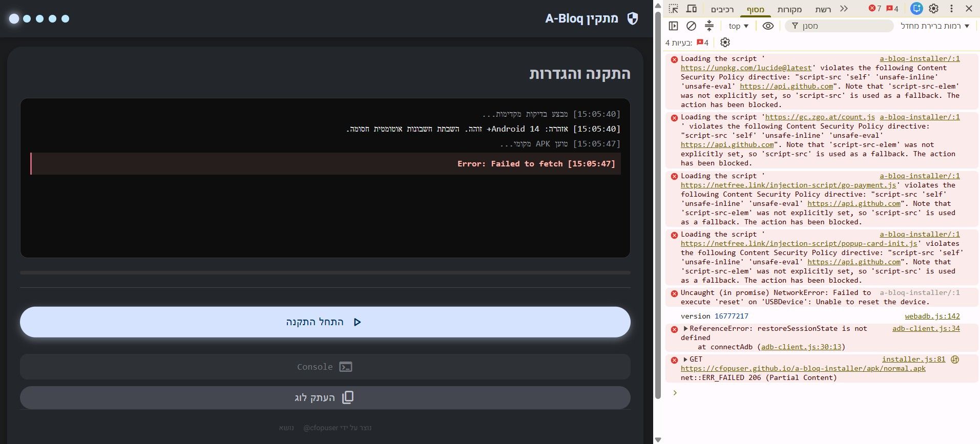Screen dimensions: 980x444
Task: Open the רכיבים (Elements) tab
Action: point(722,9)
